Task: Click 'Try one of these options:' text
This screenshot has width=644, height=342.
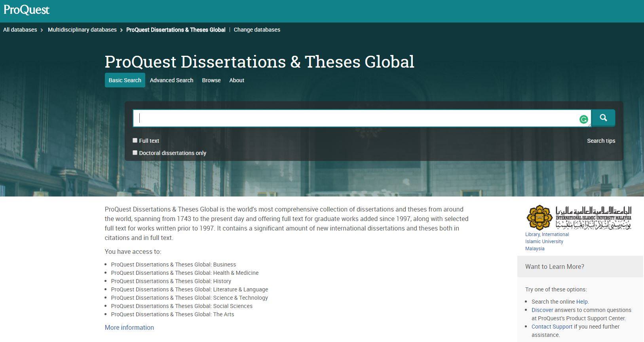Action: (x=556, y=289)
